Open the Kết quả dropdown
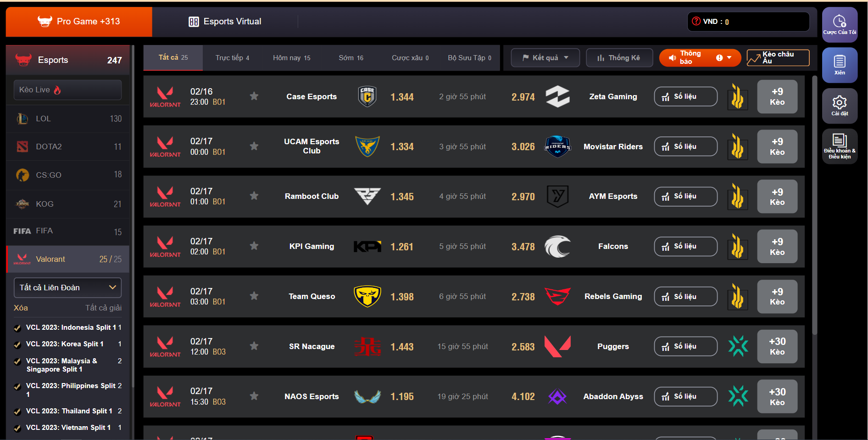The height and width of the screenshot is (440, 868). tap(545, 58)
